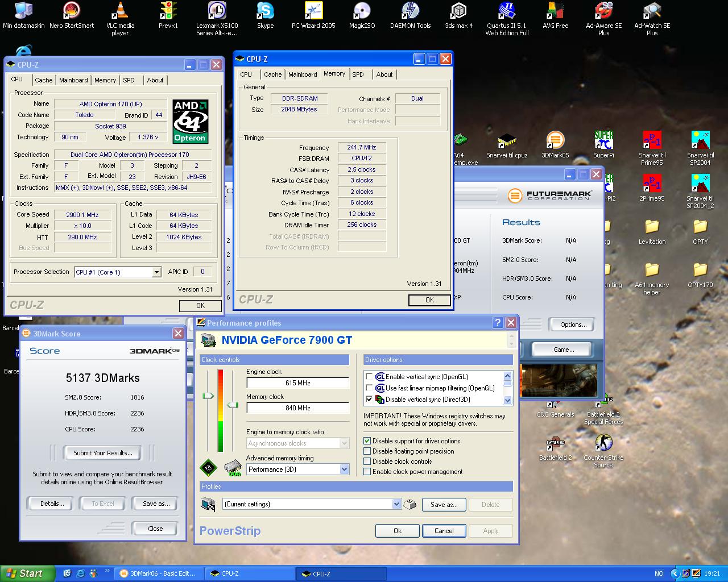Open About tab in Memory CPU-Z window
Viewport: 728px width, 582px height.
[384, 74]
